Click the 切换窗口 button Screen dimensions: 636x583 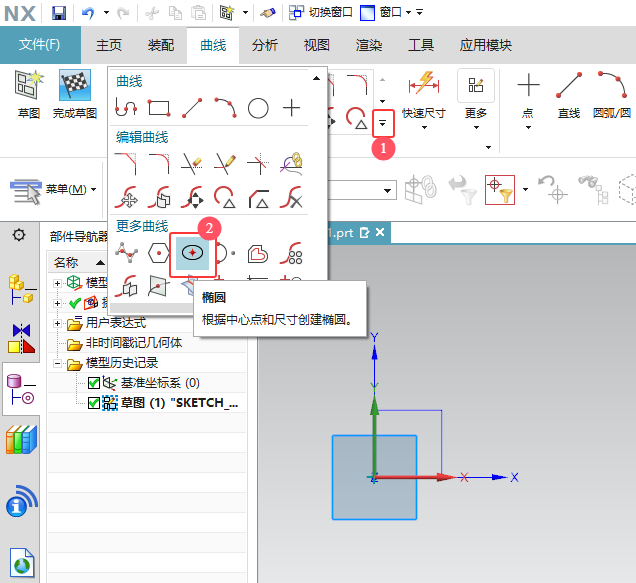tap(320, 13)
